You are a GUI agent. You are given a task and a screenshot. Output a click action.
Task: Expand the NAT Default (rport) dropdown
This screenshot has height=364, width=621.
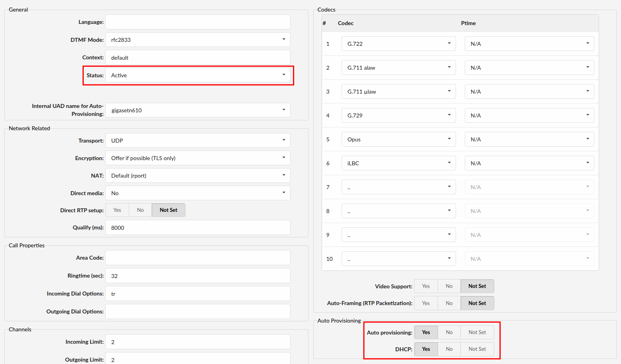198,176
